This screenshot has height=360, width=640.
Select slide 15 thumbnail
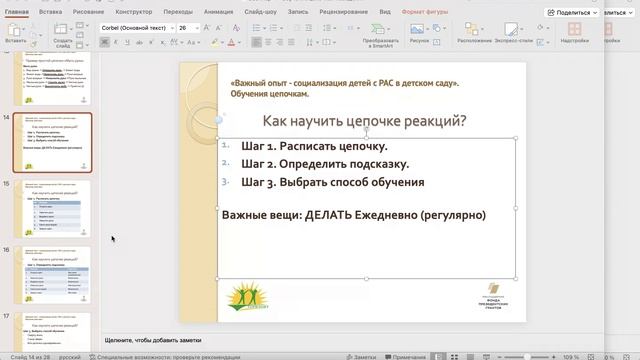pos(52,209)
